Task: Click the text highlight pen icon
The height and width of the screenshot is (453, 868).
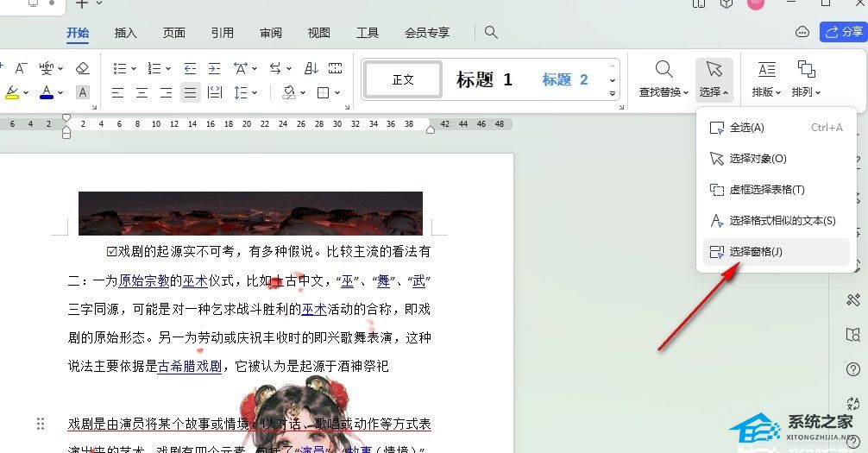Action: pyautogui.click(x=11, y=92)
